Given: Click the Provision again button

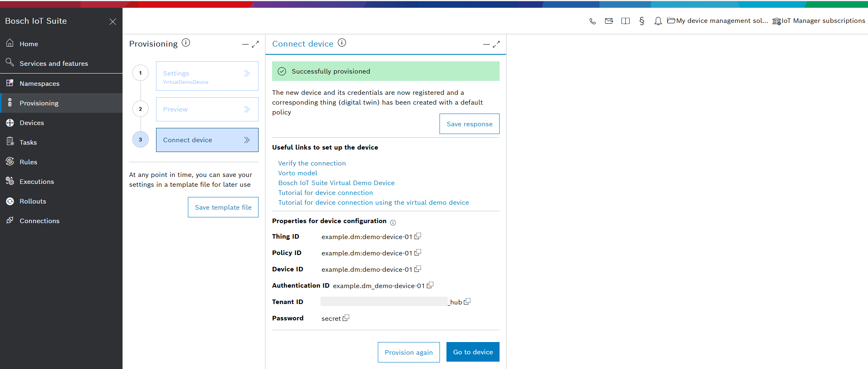Looking at the screenshot, I should click(x=408, y=352).
